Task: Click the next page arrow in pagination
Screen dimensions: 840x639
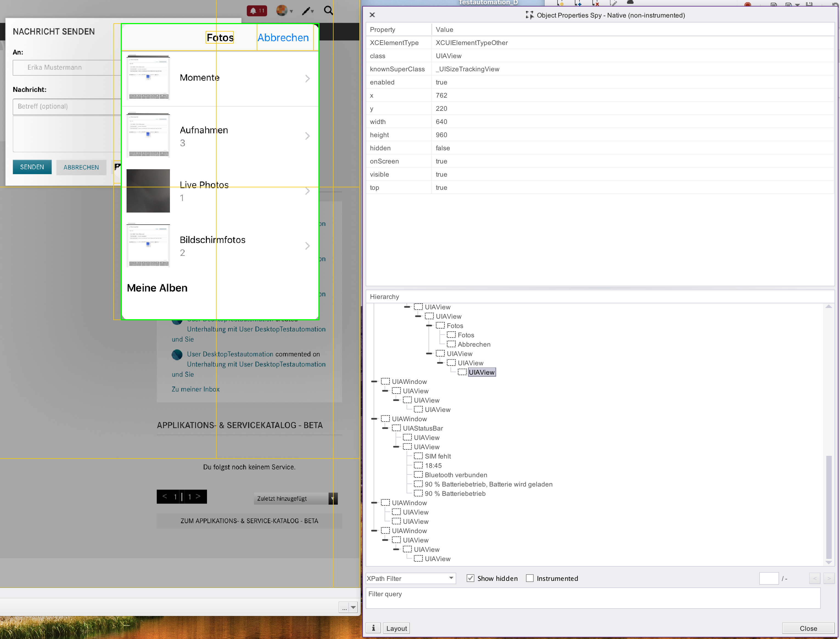Action: [x=198, y=496]
